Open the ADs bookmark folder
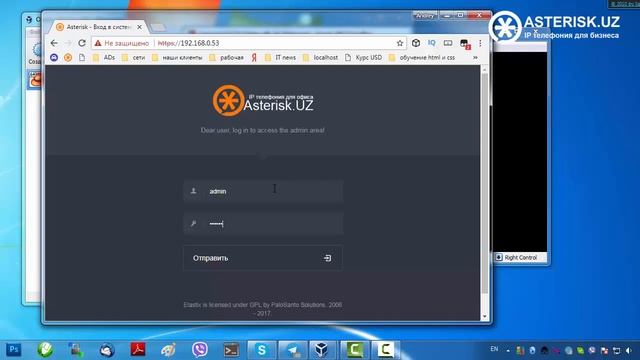Image resolution: width=640 pixels, height=360 pixels. (x=104, y=58)
